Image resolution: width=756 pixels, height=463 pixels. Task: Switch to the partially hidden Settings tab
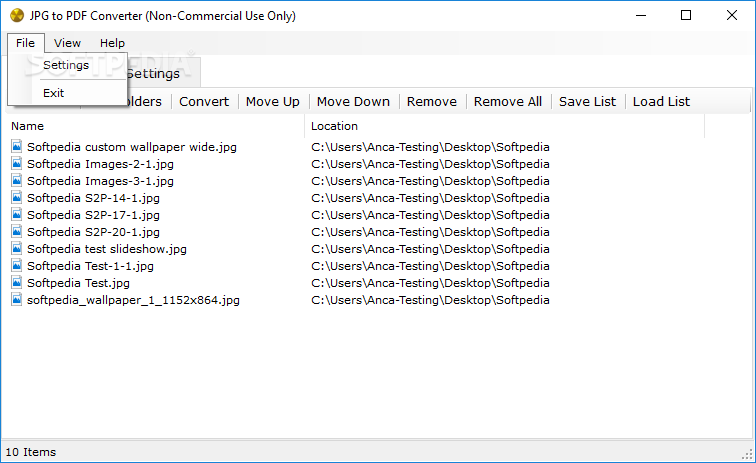coord(153,73)
